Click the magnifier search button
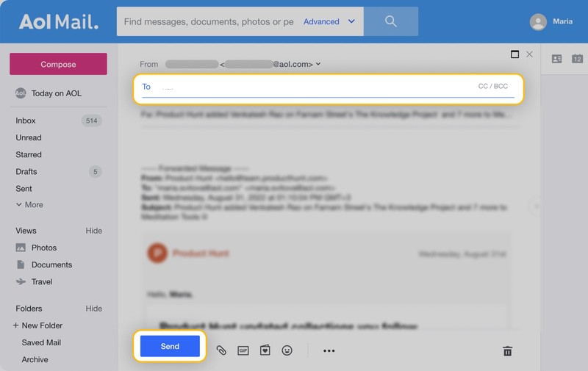The height and width of the screenshot is (371, 588). 391,21
